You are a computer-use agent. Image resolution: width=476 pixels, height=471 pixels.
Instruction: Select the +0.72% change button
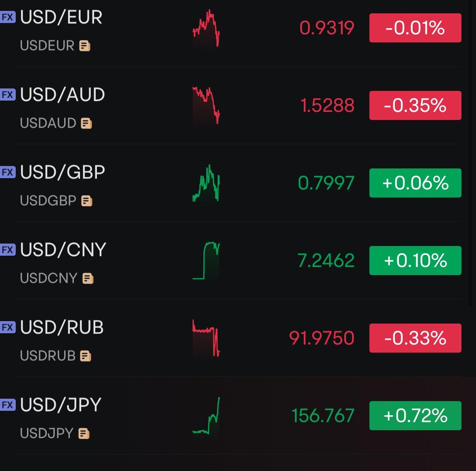pyautogui.click(x=415, y=416)
